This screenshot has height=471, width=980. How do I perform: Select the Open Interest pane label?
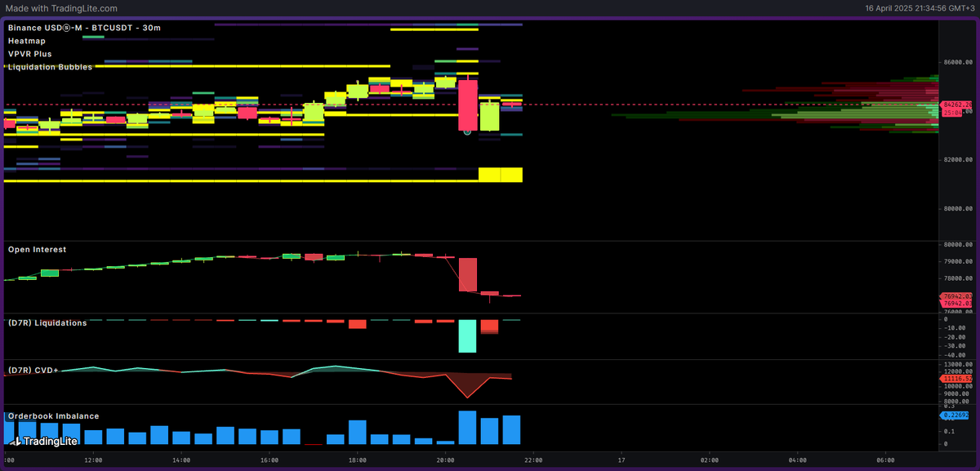pos(37,250)
